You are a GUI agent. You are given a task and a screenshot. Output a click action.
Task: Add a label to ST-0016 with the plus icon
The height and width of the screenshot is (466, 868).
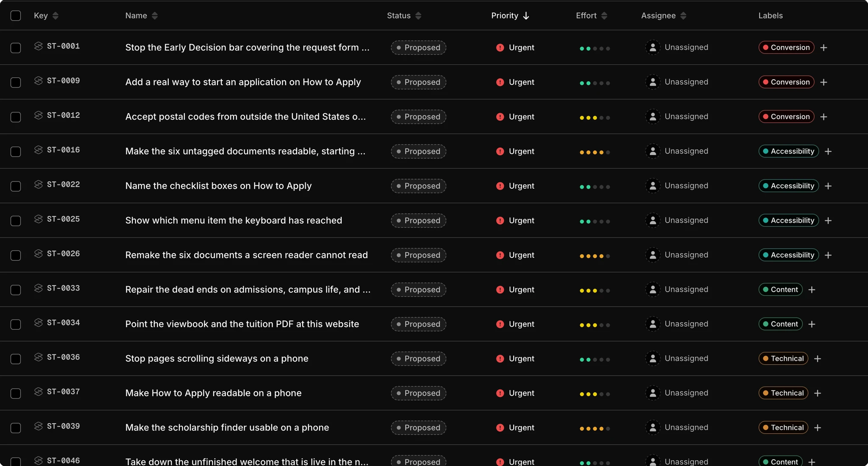coord(828,151)
